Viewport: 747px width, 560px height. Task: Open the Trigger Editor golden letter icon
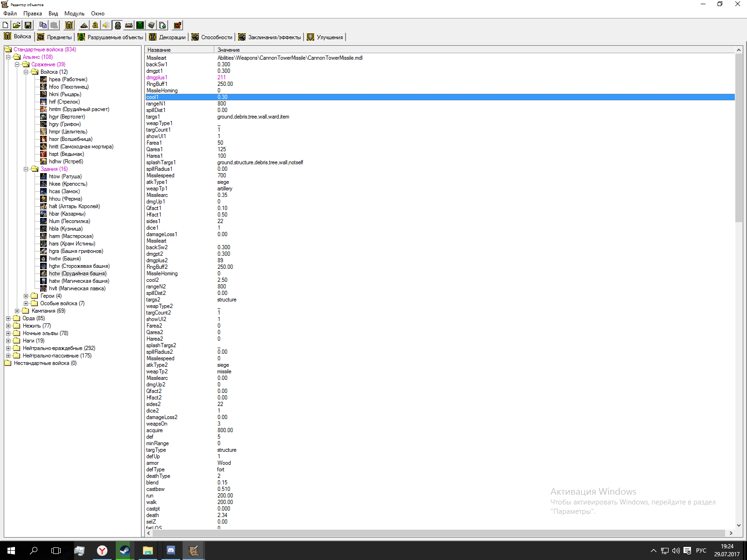[x=95, y=25]
